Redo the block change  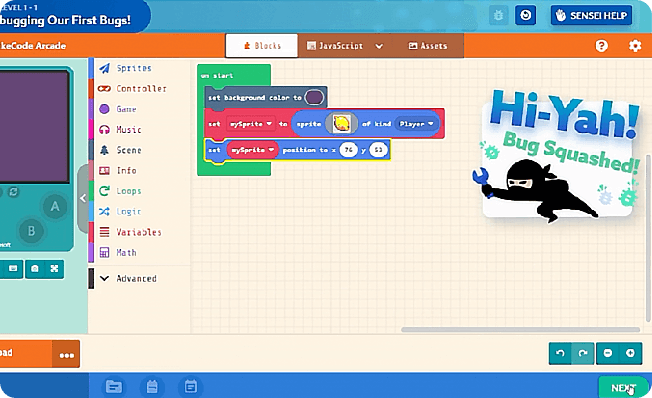pos(583,354)
